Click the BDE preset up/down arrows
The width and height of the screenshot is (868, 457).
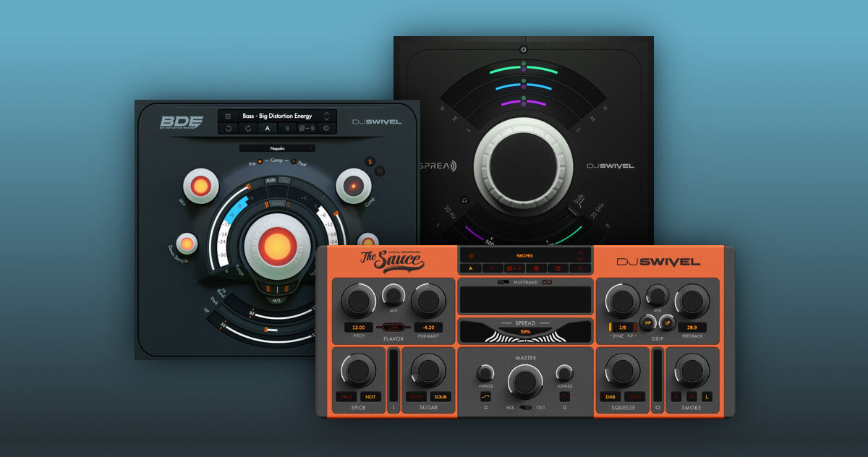(x=327, y=116)
